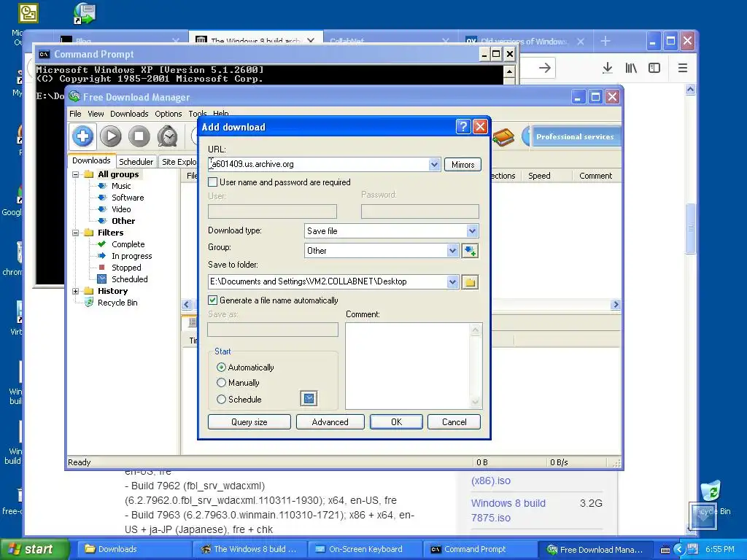Click the Query size button
747x560 pixels.
[x=249, y=422]
